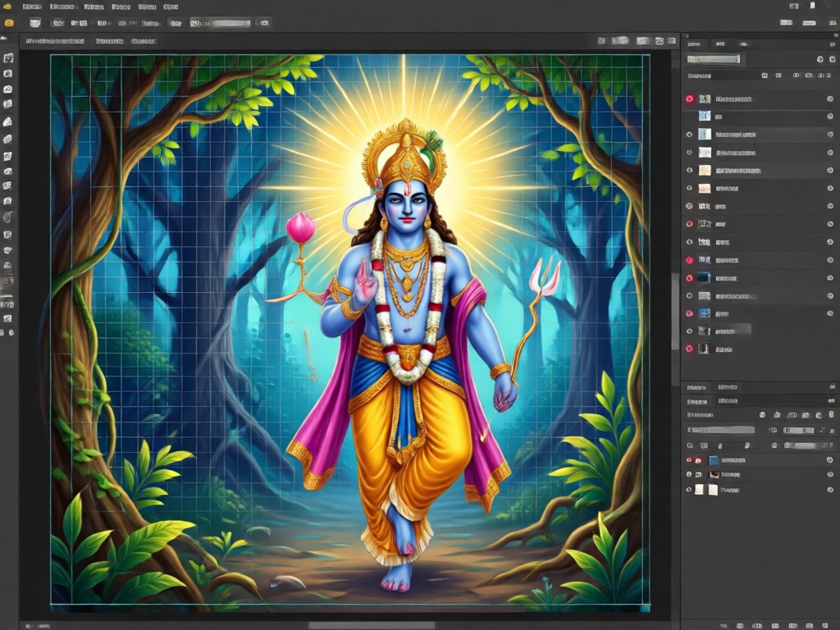Select the topmost layer thumbnail in the layers list
The width and height of the screenshot is (840, 630).
pyautogui.click(x=705, y=99)
